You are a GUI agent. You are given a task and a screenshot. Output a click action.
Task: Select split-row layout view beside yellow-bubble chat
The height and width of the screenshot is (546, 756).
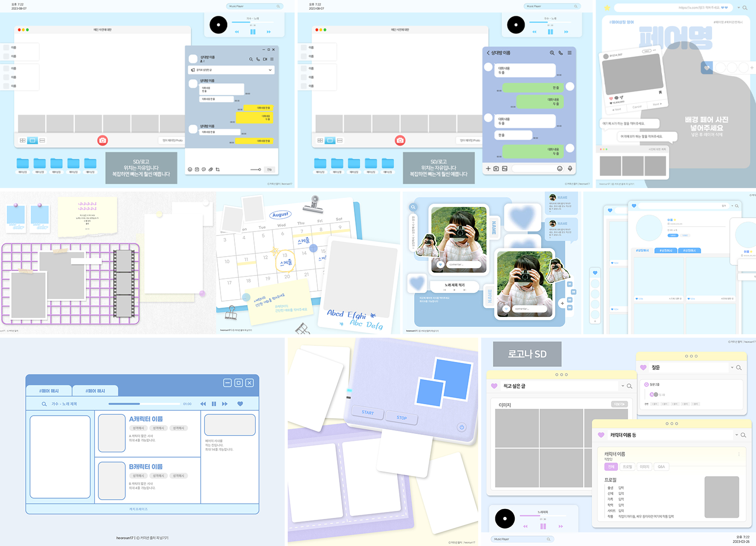(42, 141)
